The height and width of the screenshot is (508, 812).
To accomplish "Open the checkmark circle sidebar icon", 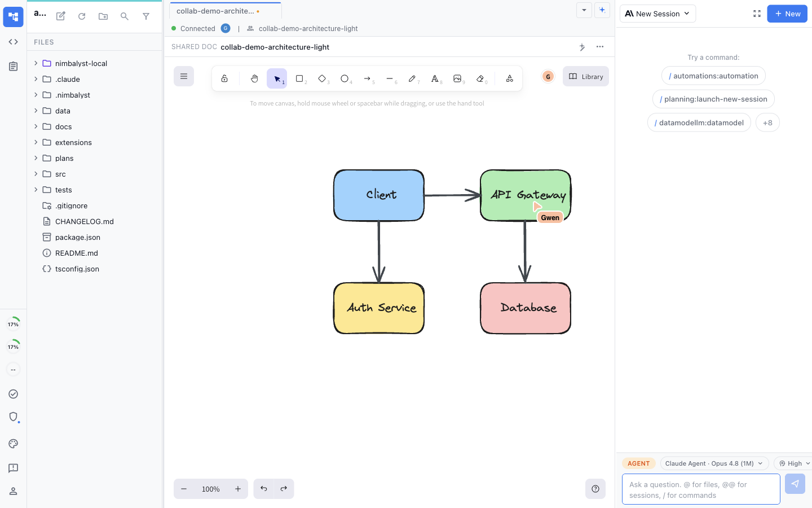I will pyautogui.click(x=14, y=394).
